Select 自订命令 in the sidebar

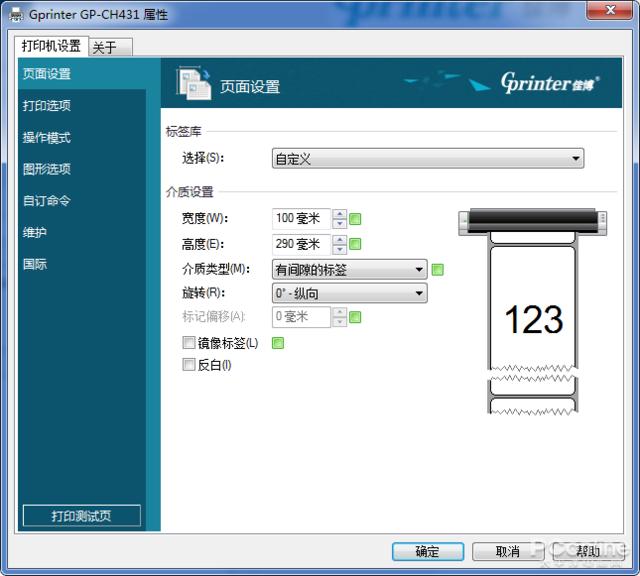coord(82,201)
